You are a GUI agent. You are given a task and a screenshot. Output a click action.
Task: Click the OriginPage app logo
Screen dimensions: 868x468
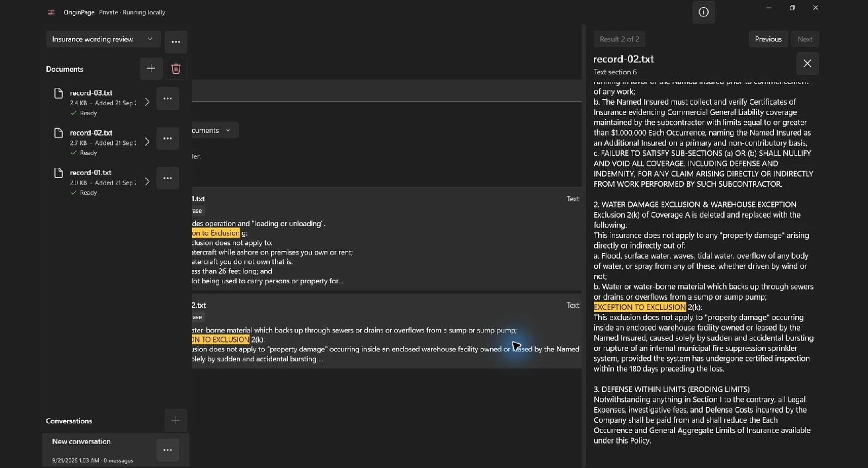(x=52, y=12)
